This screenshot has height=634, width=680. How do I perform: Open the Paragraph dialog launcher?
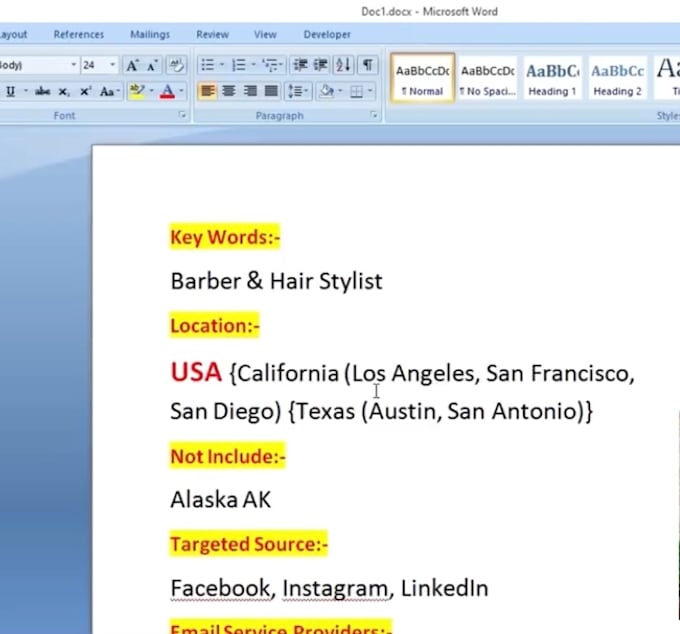pyautogui.click(x=373, y=115)
